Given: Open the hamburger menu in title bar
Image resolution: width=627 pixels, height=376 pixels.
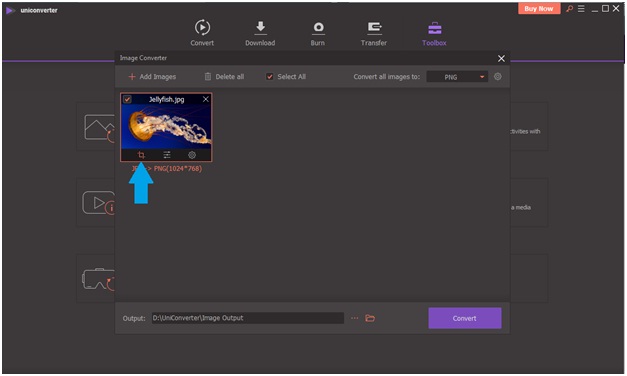Looking at the screenshot, I should pos(581,9).
